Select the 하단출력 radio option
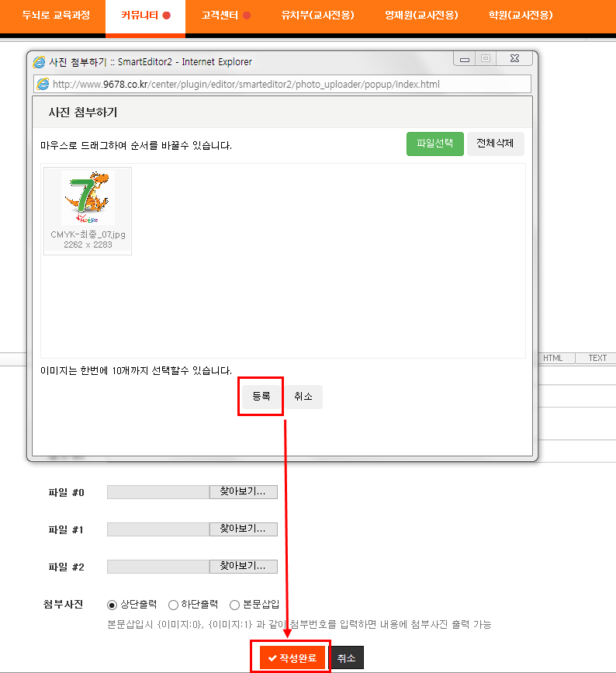Screen dimensions: 616x673 tap(173, 605)
